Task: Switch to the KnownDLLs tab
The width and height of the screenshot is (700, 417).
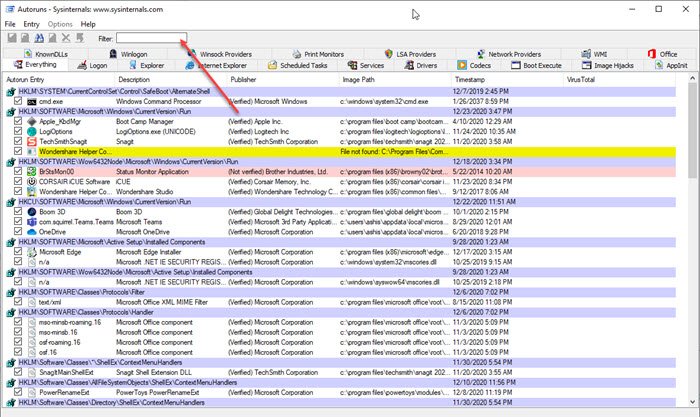Action: 46,54
